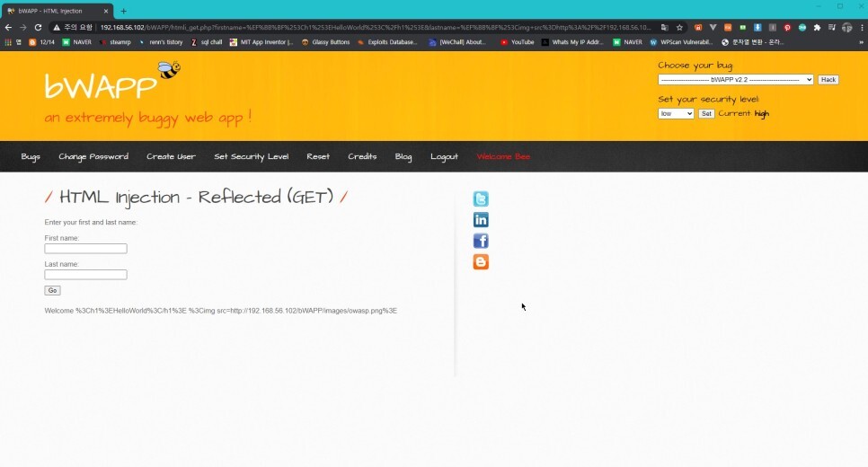Click the translate page icon in address bar
Image resolution: width=868 pixels, height=467 pixels.
664,27
